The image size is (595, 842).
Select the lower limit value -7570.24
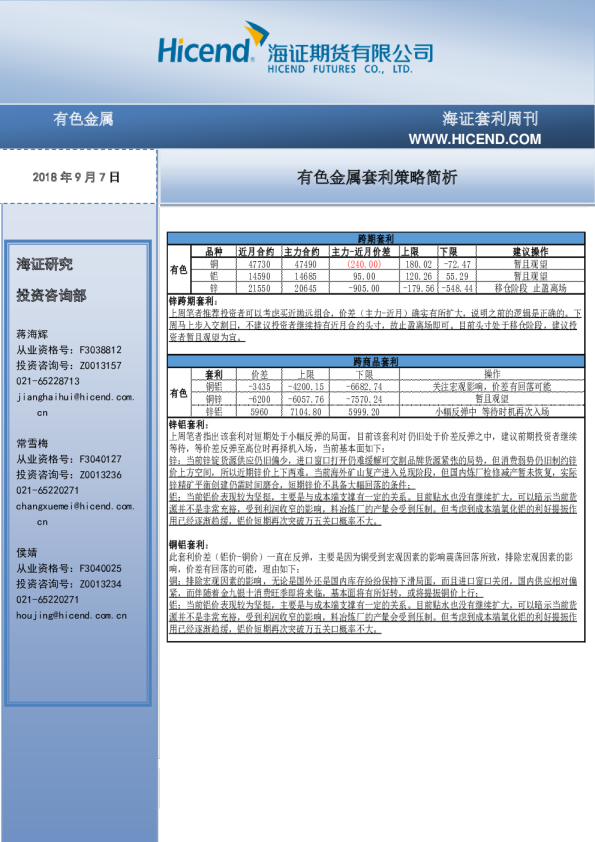point(364,399)
